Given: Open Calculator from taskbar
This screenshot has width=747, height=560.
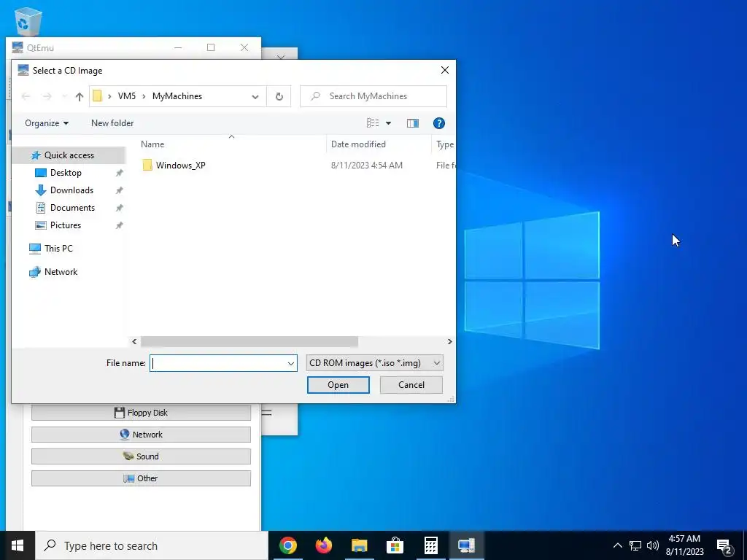Looking at the screenshot, I should coord(430,545).
